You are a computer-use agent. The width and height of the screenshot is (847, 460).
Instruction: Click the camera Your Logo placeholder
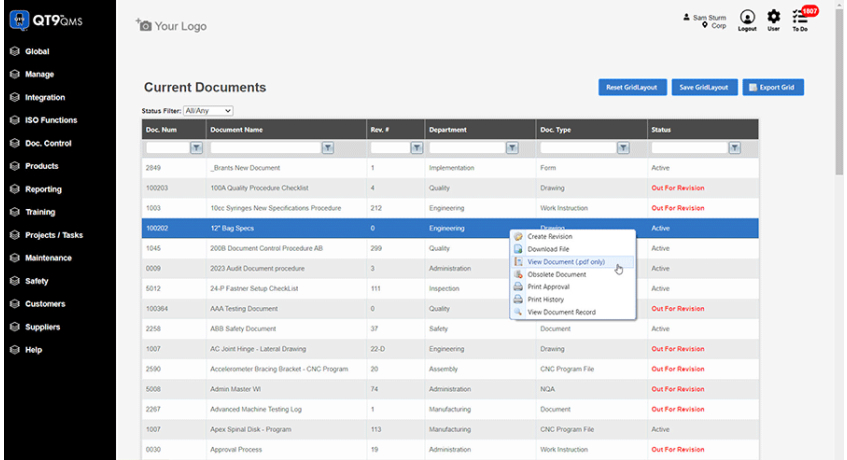click(x=171, y=26)
